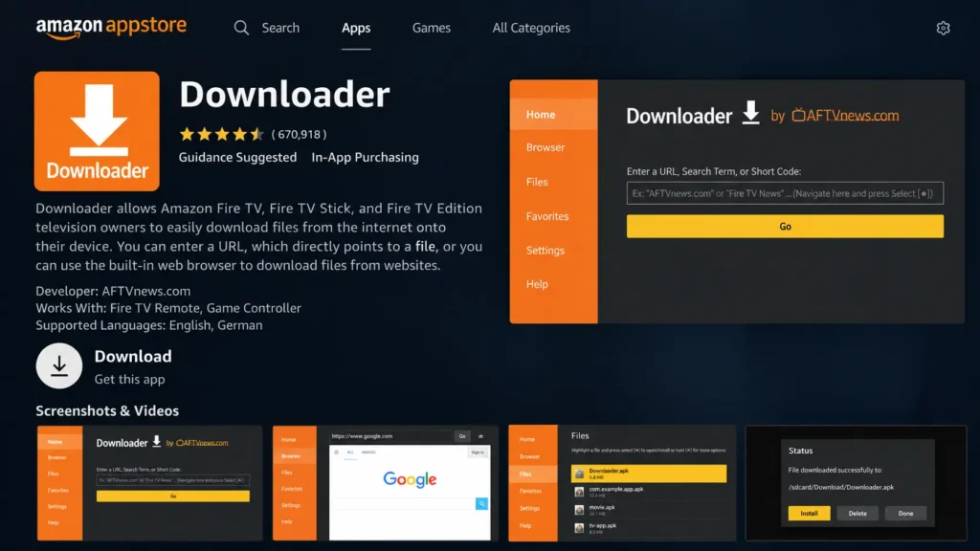Click the search magnifier icon
980x551 pixels.
coord(241,28)
